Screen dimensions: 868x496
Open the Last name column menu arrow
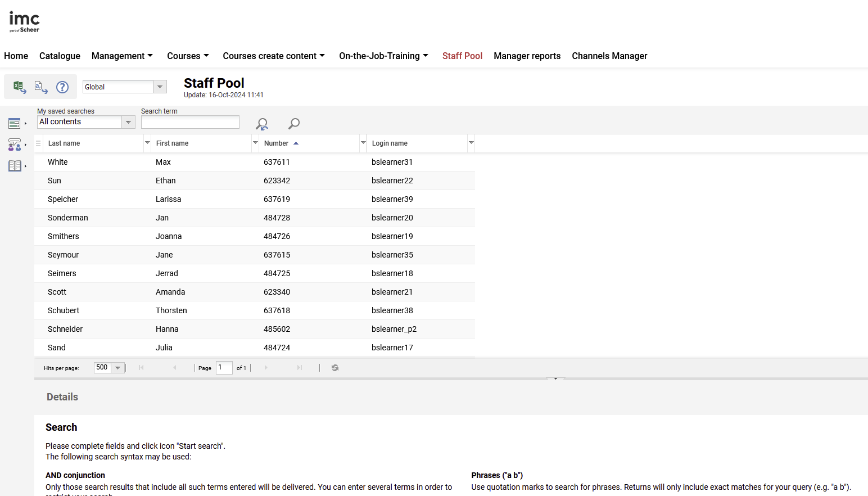tap(147, 143)
